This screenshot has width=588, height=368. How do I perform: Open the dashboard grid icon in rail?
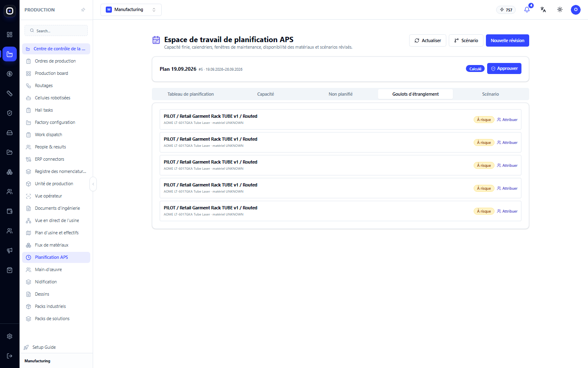pyautogui.click(x=9, y=35)
